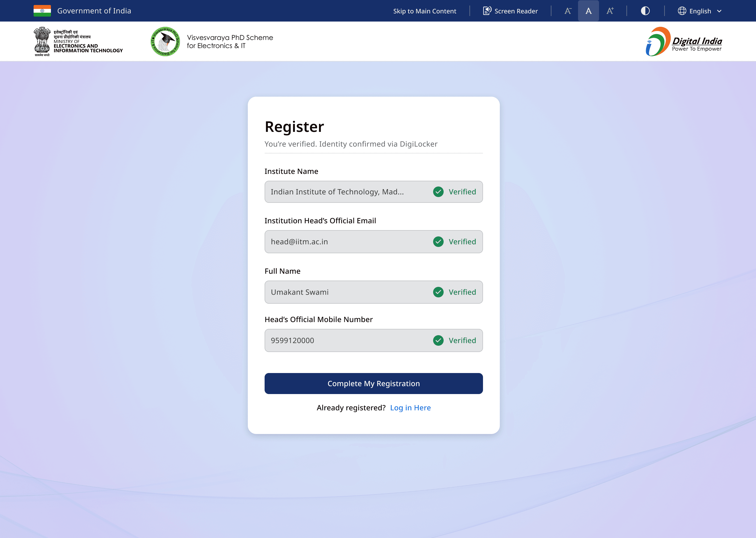Click the Indian flag icon

[x=42, y=11]
